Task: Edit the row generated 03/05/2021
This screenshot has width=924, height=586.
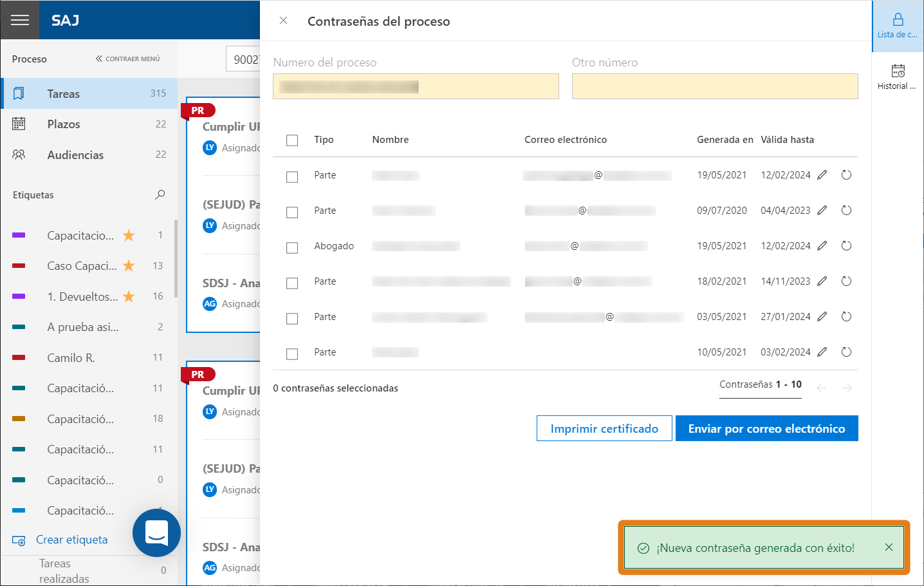Action: tap(822, 317)
